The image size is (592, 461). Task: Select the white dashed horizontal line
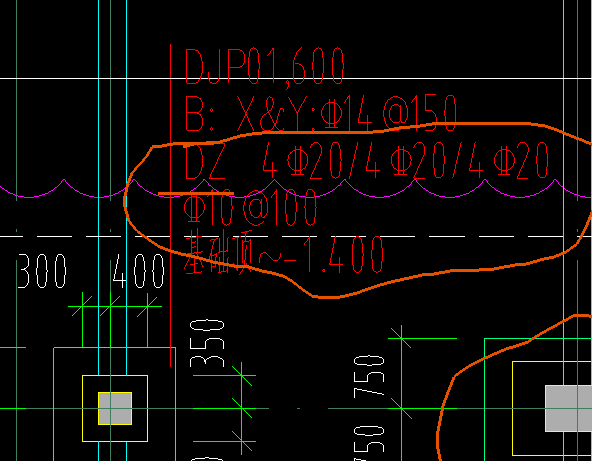296,237
